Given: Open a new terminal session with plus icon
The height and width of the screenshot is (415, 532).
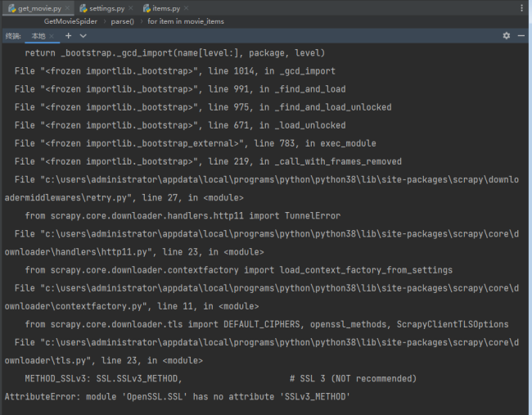Looking at the screenshot, I should click(69, 36).
